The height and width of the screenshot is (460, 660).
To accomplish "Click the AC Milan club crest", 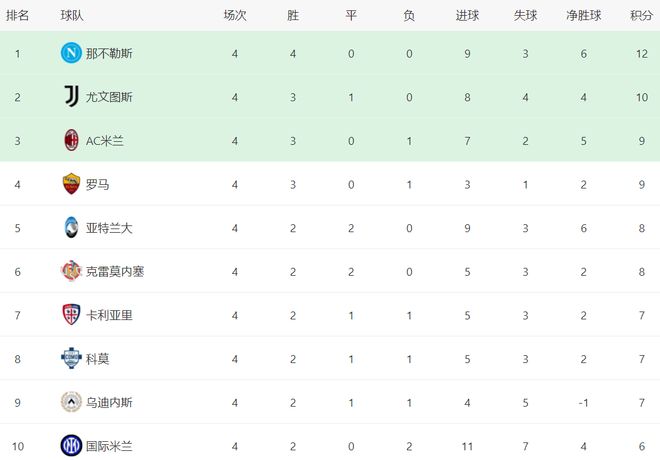I will (71, 140).
